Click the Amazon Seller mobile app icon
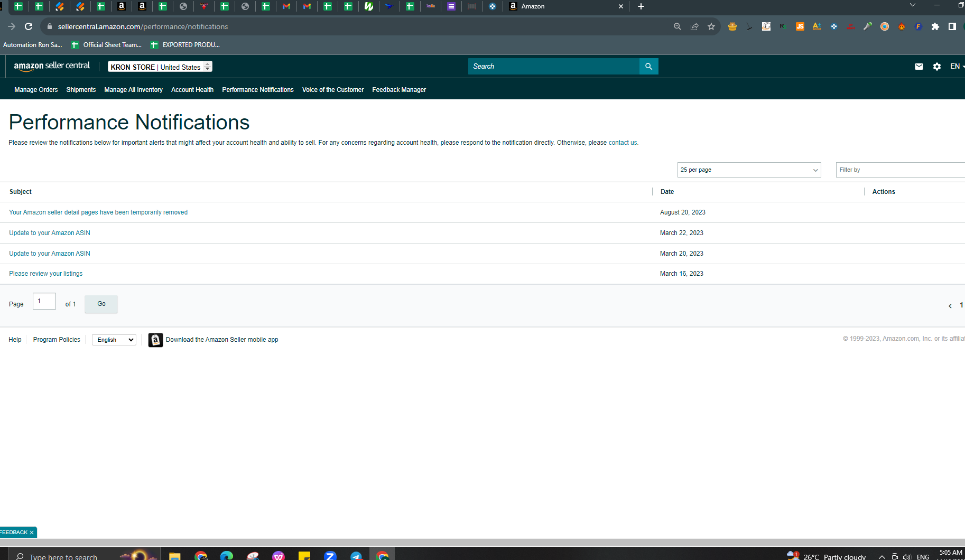 coord(155,340)
